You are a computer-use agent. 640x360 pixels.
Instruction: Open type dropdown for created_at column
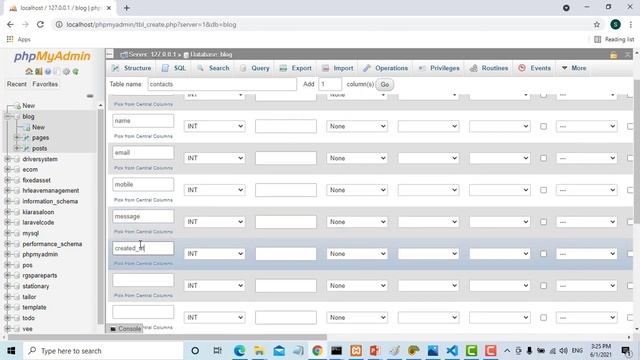214,253
